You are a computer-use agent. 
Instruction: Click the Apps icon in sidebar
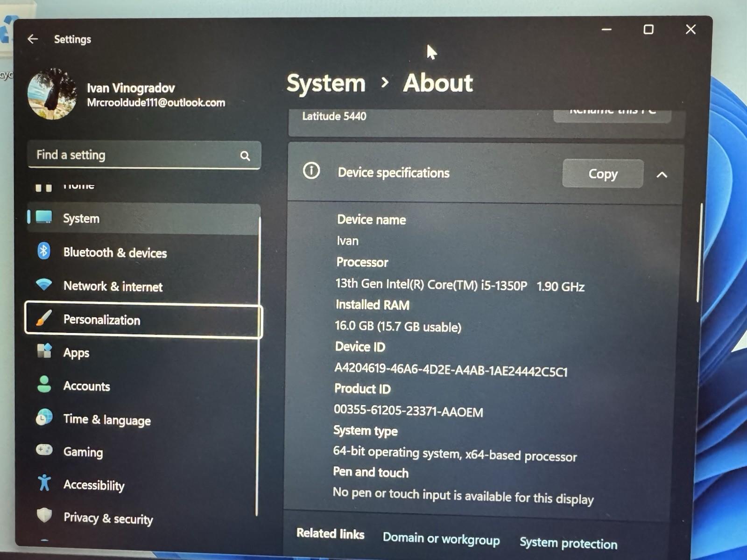tap(44, 351)
